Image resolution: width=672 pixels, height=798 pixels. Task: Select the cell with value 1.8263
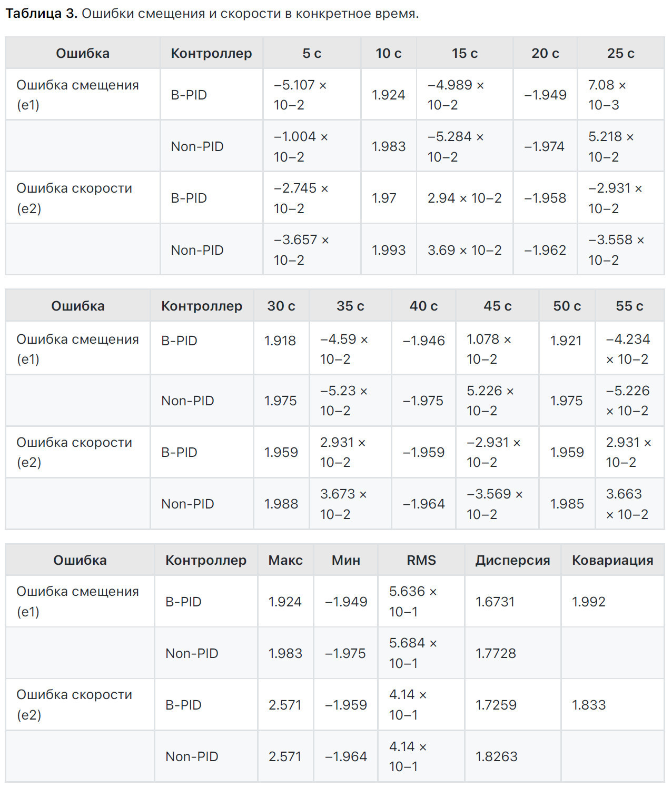[x=496, y=756]
